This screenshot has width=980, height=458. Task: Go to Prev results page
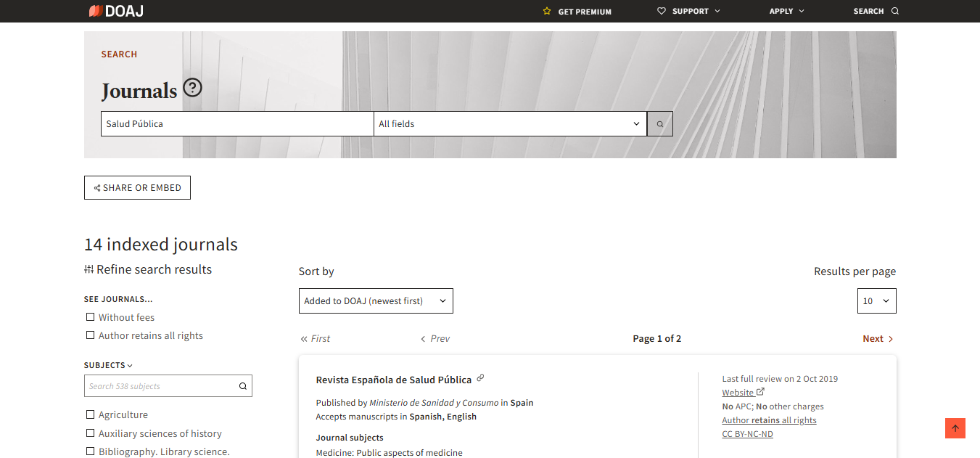click(x=435, y=339)
